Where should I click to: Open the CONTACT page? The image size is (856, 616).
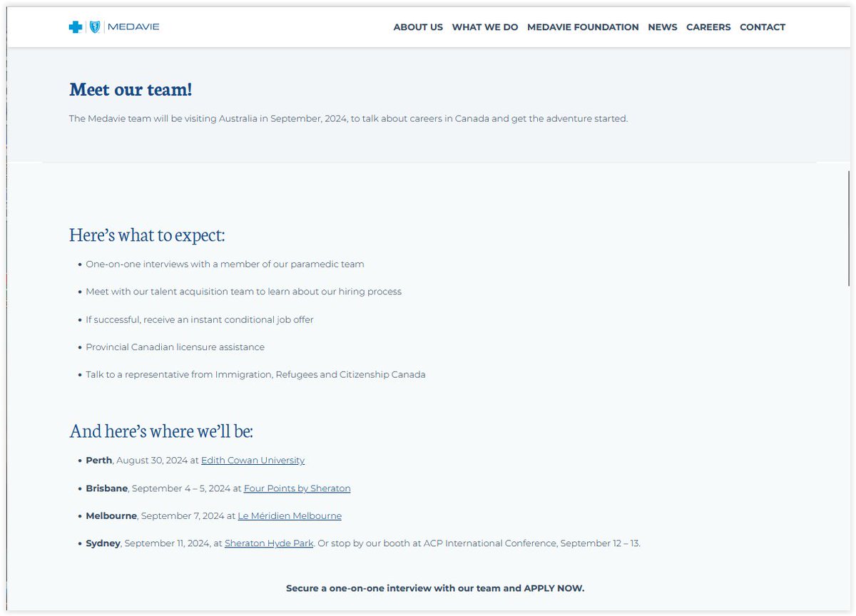(763, 27)
